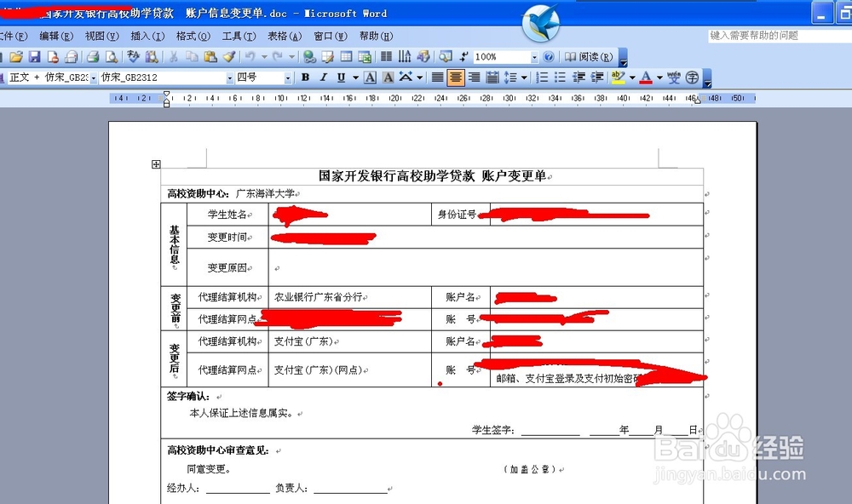Open the 表格(A) menu

[x=285, y=36]
